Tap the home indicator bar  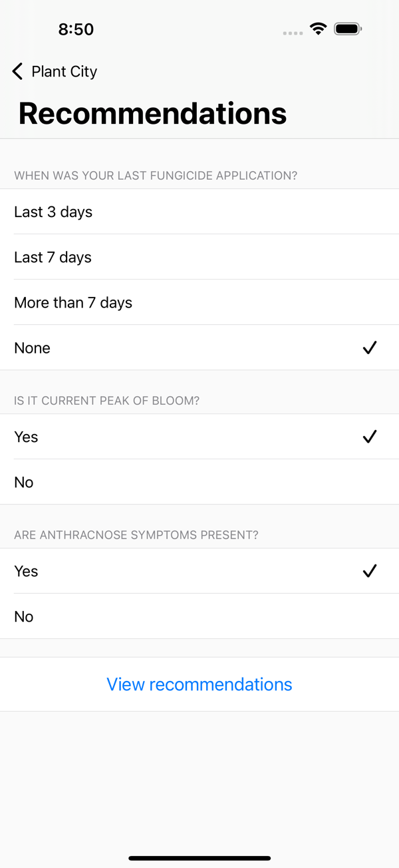click(x=199, y=858)
